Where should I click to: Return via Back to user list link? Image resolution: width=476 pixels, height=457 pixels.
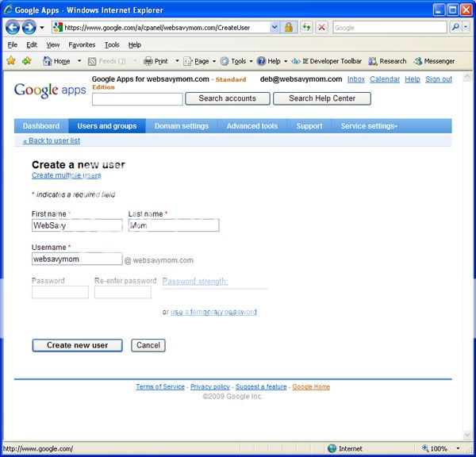point(52,140)
